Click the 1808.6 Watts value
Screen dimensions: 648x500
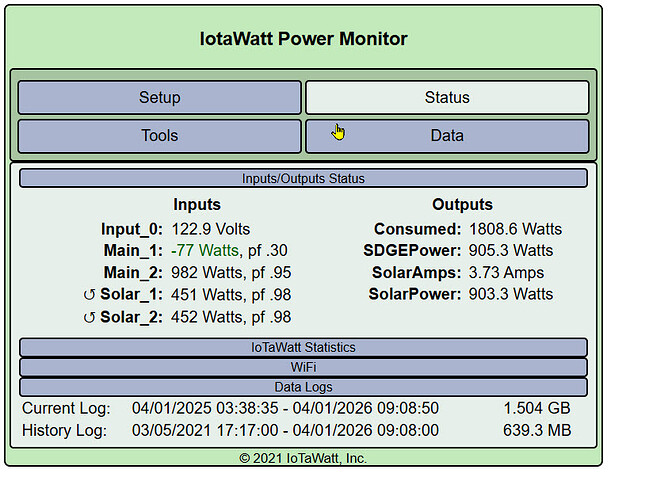pos(515,229)
